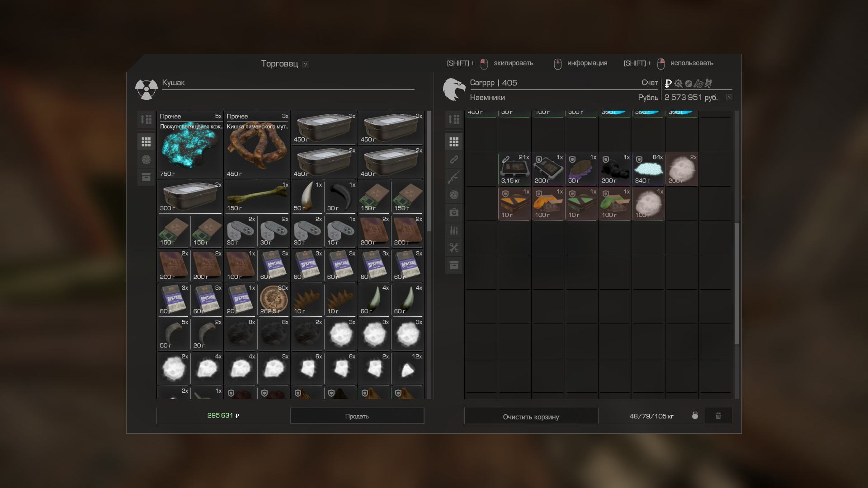
Task: Select the ammo bullets filter in player sidebar
Action: (x=454, y=230)
